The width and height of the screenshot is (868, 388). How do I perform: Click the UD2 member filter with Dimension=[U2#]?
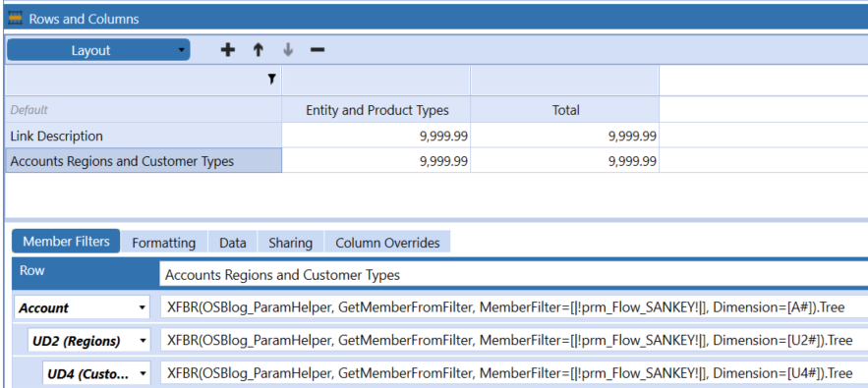point(514,341)
